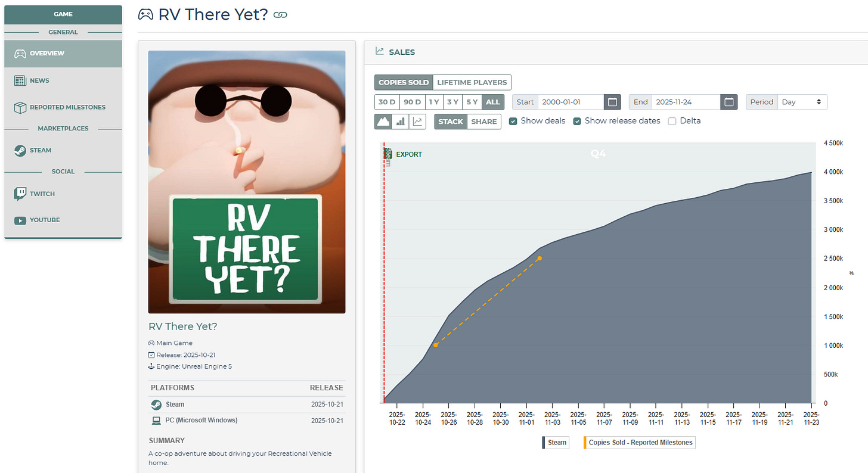The width and height of the screenshot is (868, 473).
Task: Click 'Release: 2025-10-21' text
Action: (x=185, y=354)
